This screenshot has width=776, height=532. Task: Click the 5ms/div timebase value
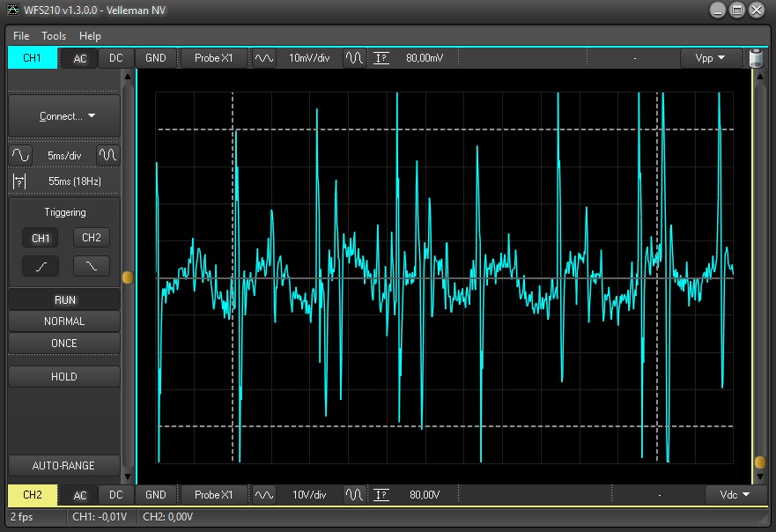click(x=64, y=155)
